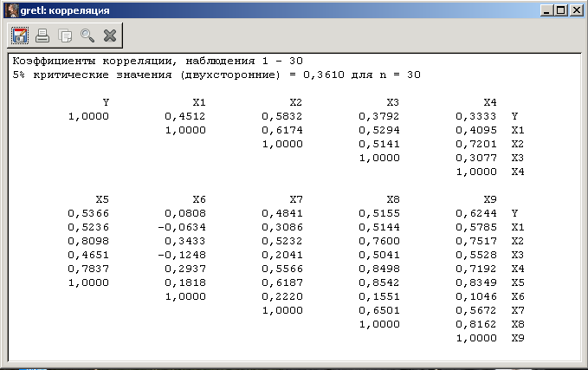588x370 pixels.
Task: Click the value 0,5672
Action: [476, 310]
